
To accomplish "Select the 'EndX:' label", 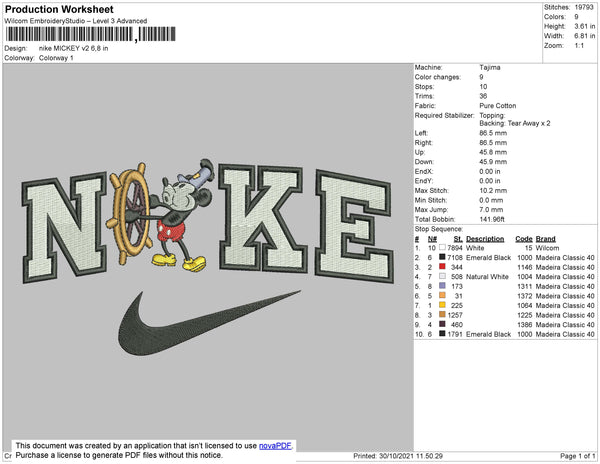I will pos(424,171).
